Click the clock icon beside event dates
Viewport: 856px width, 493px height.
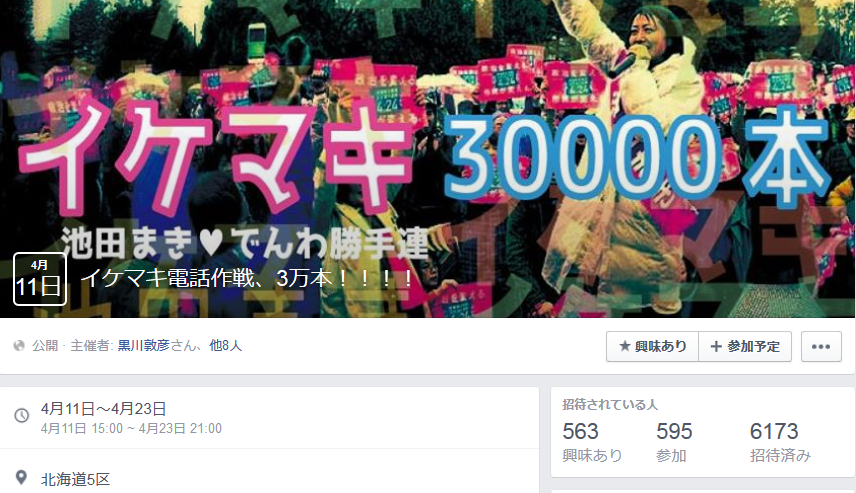(21, 415)
